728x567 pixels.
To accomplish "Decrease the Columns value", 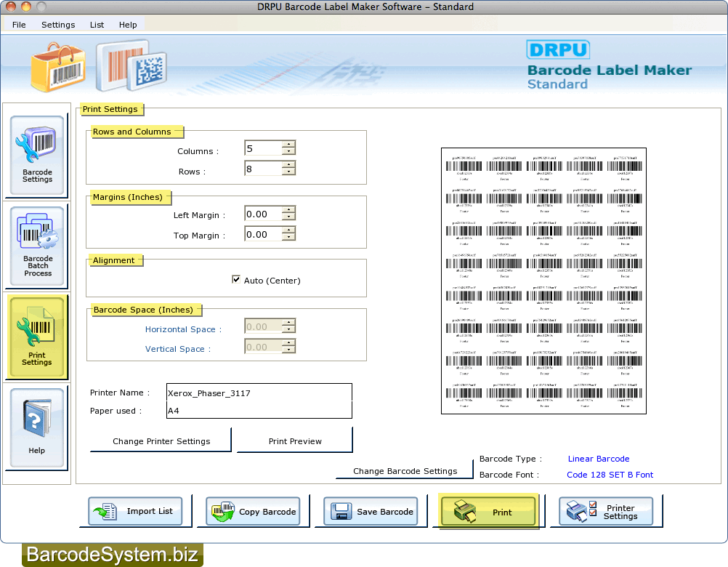I will click(288, 151).
